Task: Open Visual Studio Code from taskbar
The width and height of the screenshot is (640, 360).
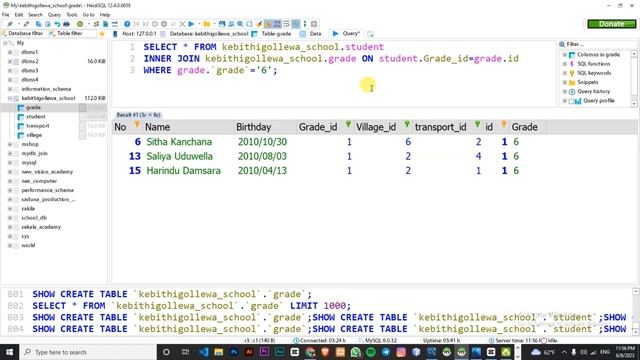Action: coord(203,352)
